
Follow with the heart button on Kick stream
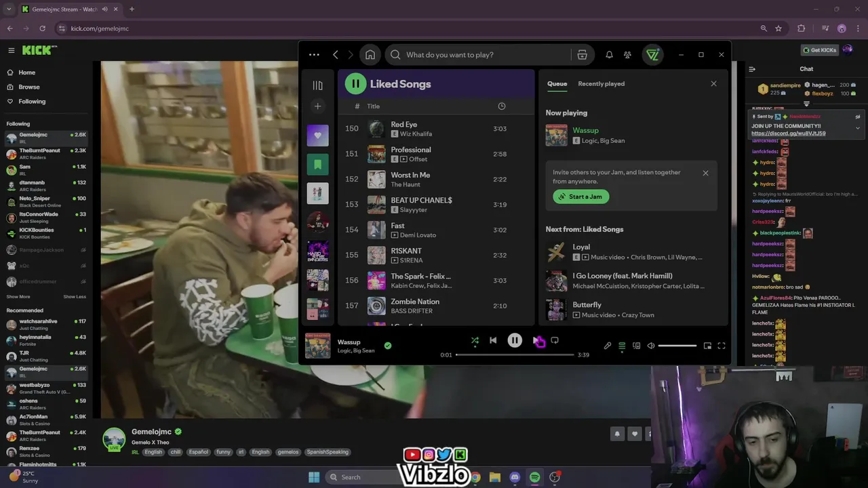(x=635, y=434)
